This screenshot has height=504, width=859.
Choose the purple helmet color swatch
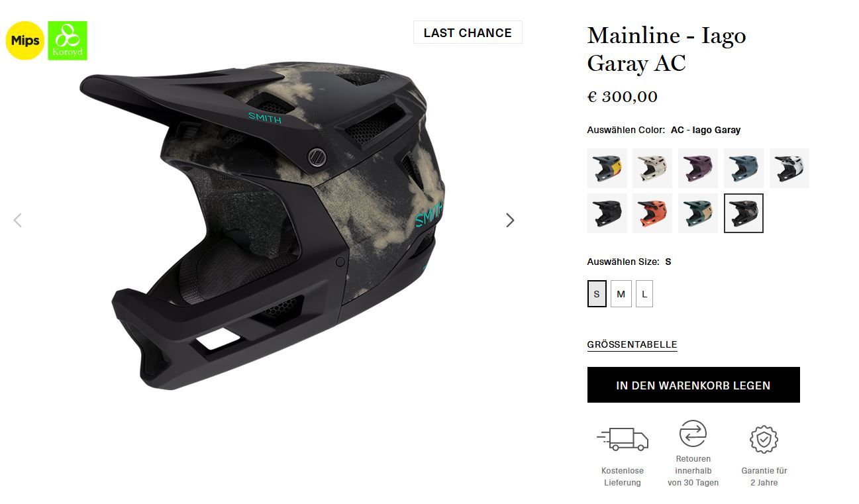click(698, 168)
